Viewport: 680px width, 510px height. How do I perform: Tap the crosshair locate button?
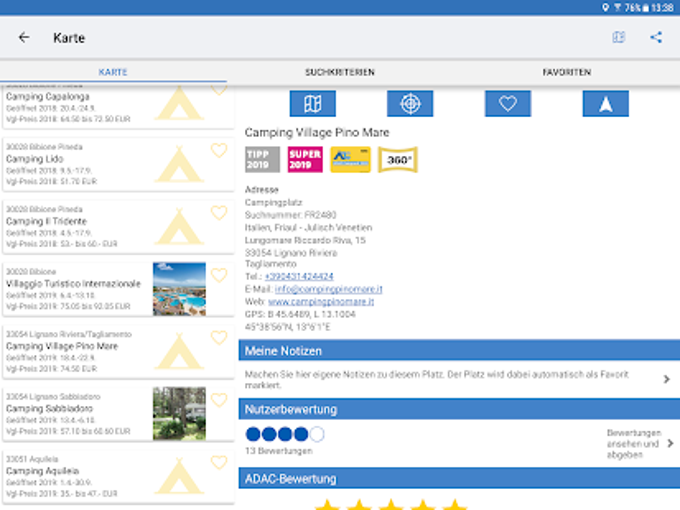pyautogui.click(x=410, y=104)
